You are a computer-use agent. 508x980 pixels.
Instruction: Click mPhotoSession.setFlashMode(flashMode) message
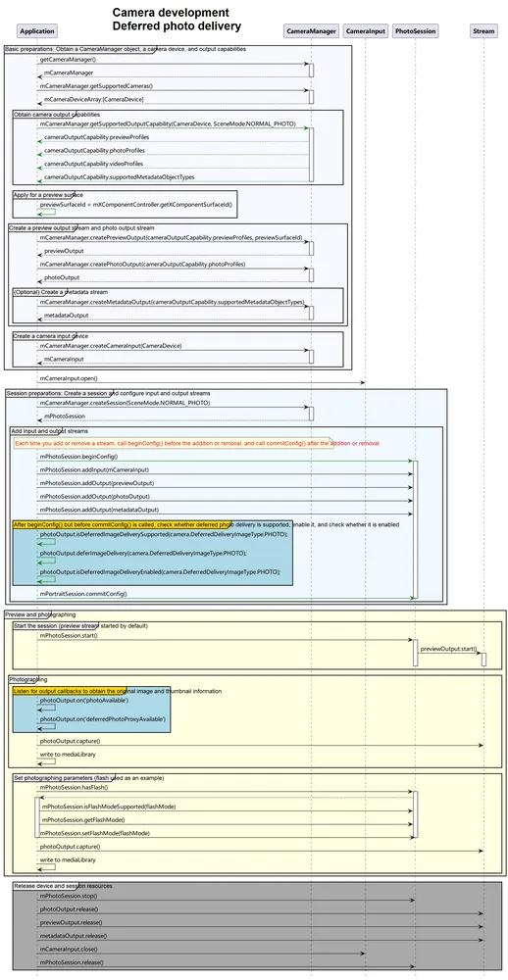tap(95, 833)
